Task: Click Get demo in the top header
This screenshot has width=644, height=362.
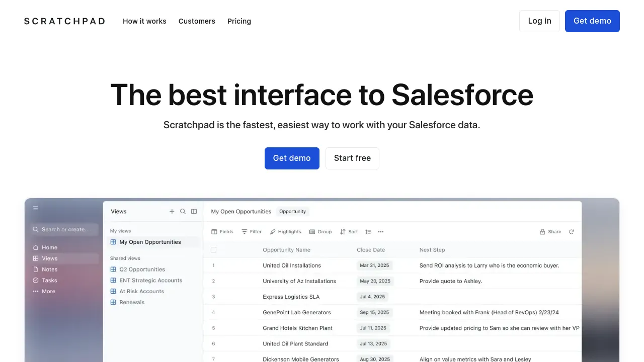Action: 592,21
